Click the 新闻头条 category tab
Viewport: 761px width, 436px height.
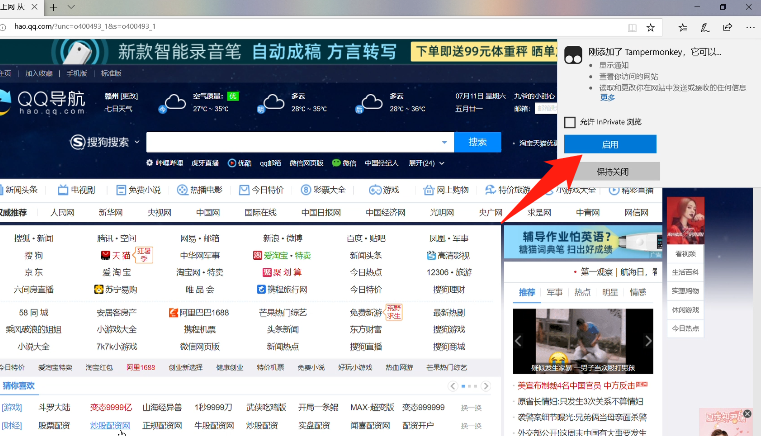click(x=19, y=190)
